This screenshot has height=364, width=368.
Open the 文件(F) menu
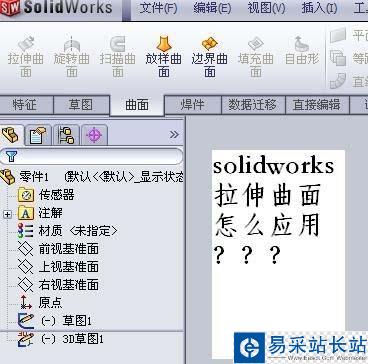[158, 8]
